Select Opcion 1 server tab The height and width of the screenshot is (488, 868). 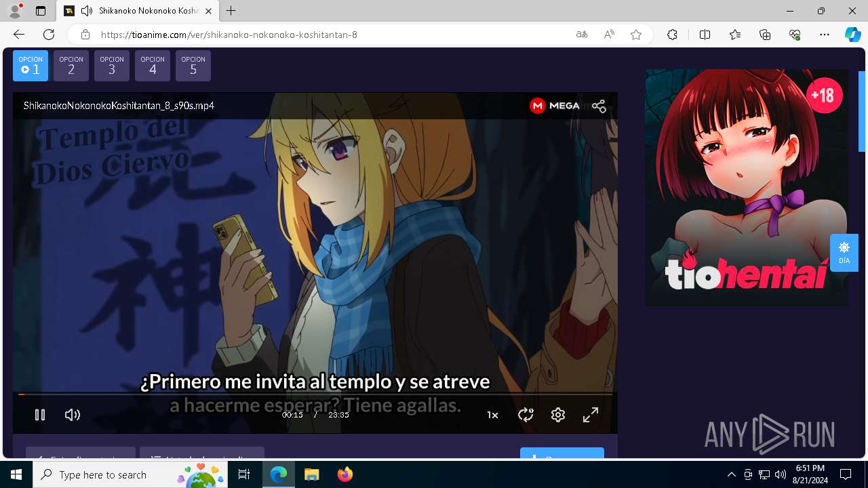[31, 66]
